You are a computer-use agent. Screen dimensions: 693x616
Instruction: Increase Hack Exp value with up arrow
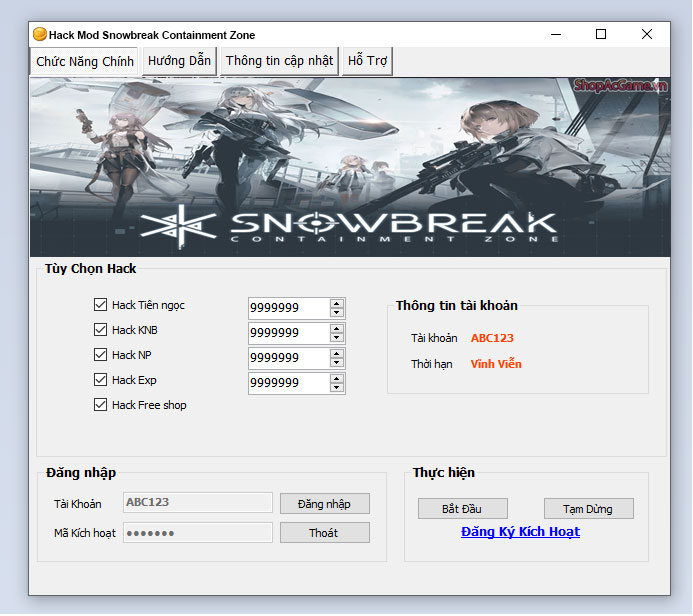[337, 379]
